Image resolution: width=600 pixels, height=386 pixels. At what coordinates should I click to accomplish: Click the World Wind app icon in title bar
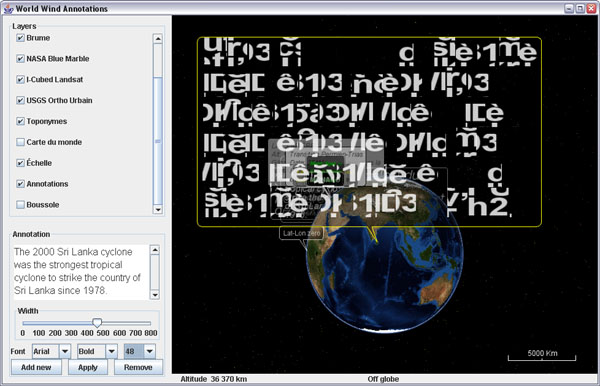[x=8, y=8]
